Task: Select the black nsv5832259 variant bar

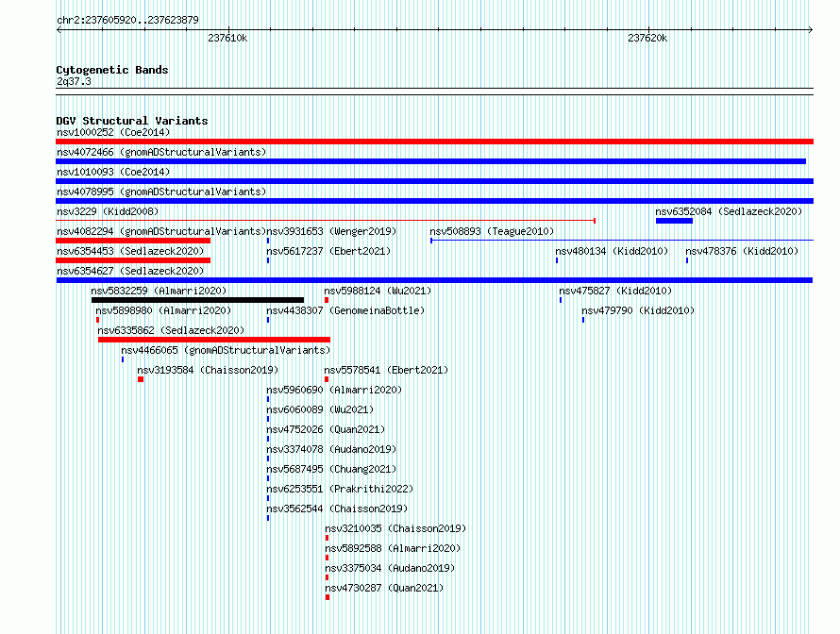Action: click(x=197, y=300)
